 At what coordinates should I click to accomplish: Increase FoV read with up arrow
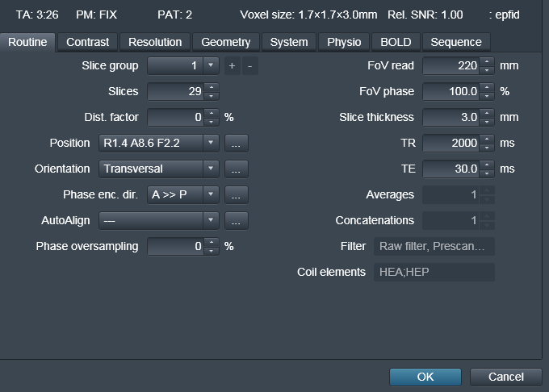tap(486, 62)
